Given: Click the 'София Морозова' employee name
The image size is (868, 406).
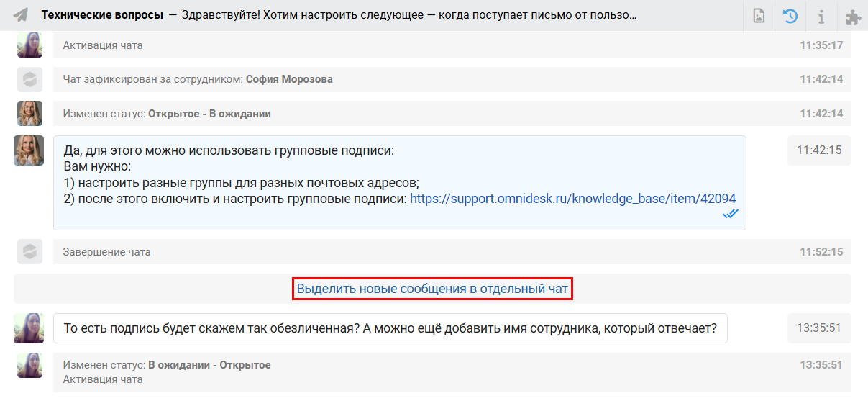Looking at the screenshot, I should 289,79.
